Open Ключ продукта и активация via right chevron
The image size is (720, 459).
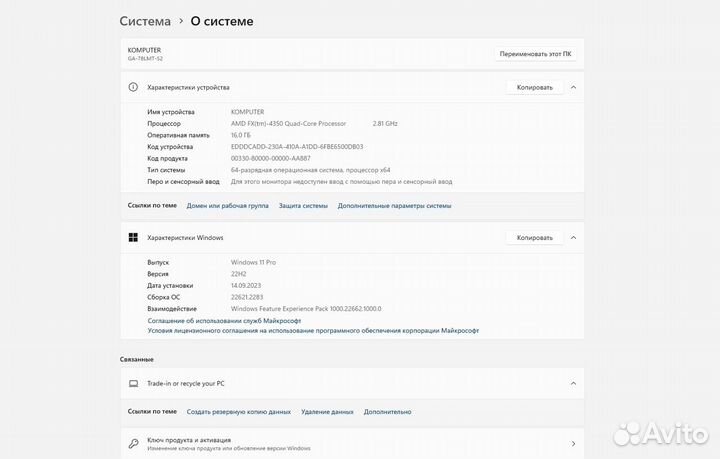point(573,443)
